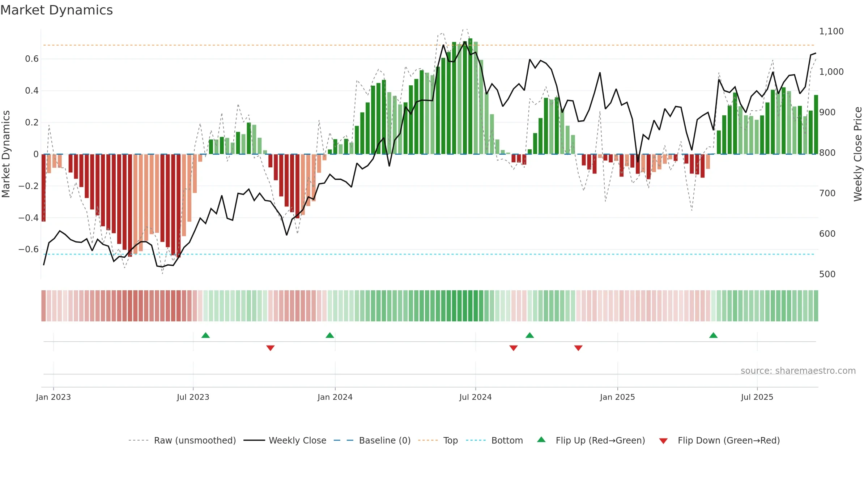Click the Jul 2024 x-axis label
Screen dimensions: 868x488
point(476,397)
